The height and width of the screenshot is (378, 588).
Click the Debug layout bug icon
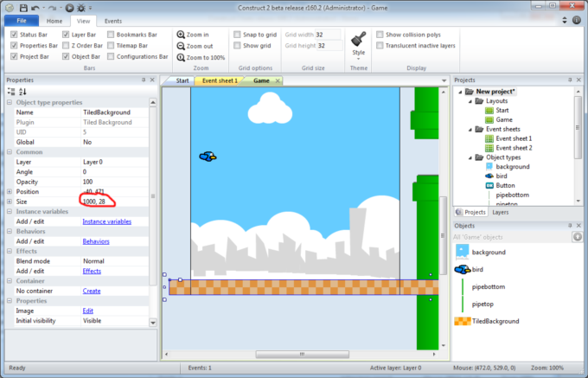[x=81, y=8]
